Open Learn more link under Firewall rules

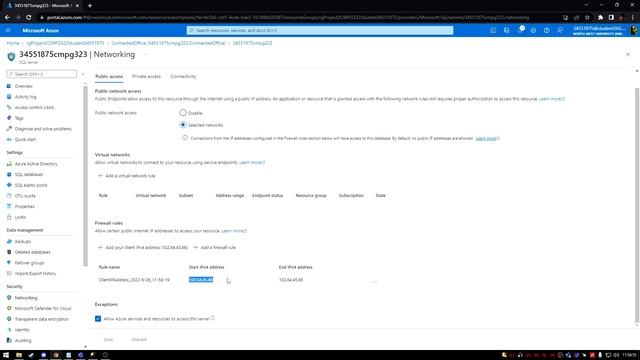[x=234, y=231]
